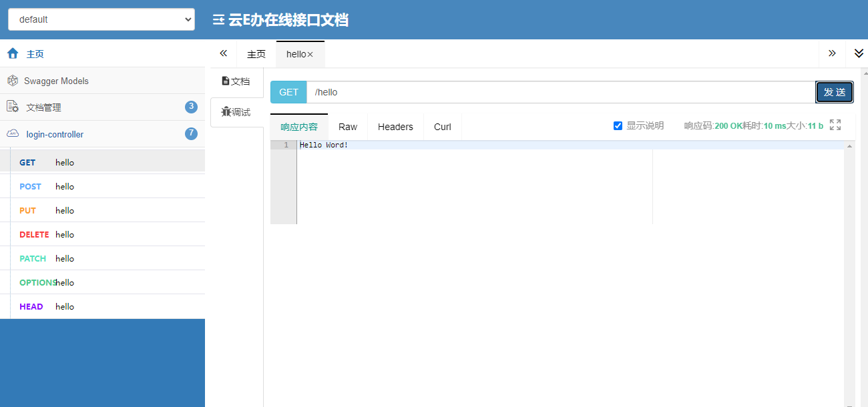Switch to the Headers response tab

tap(395, 127)
